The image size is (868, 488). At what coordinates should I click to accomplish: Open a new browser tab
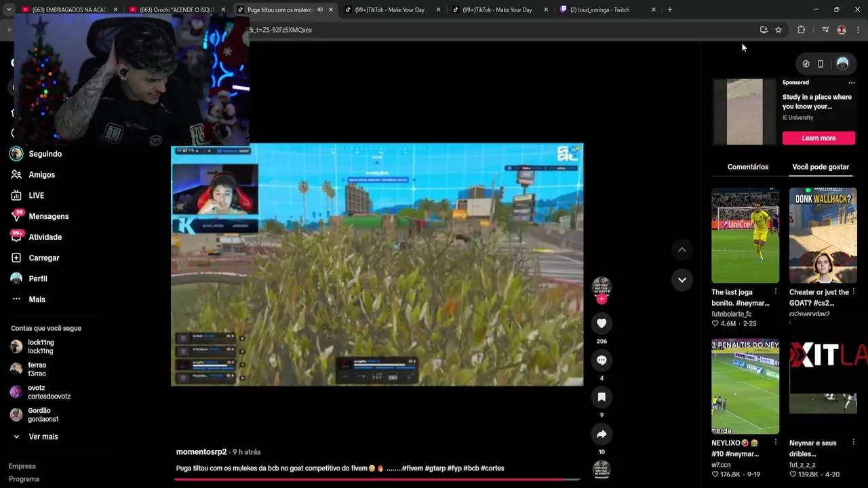(669, 9)
